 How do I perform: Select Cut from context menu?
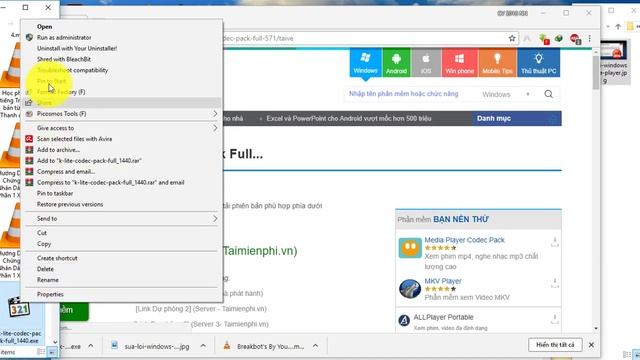42,233
